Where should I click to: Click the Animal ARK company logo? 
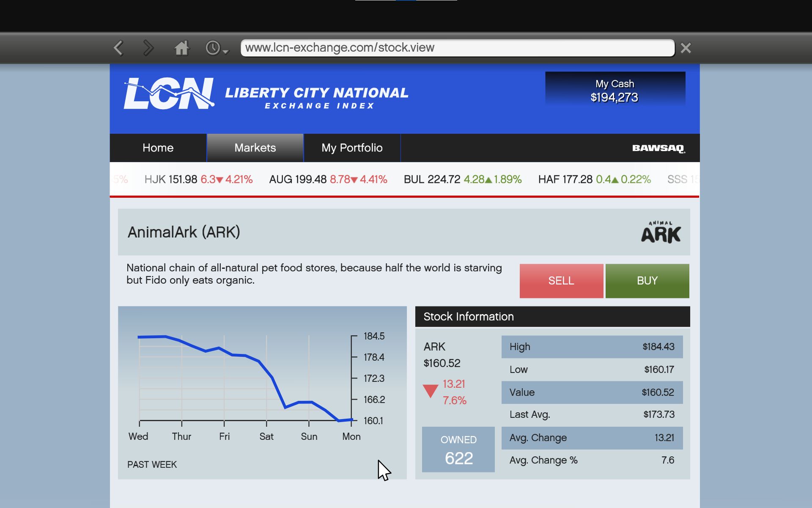661,232
